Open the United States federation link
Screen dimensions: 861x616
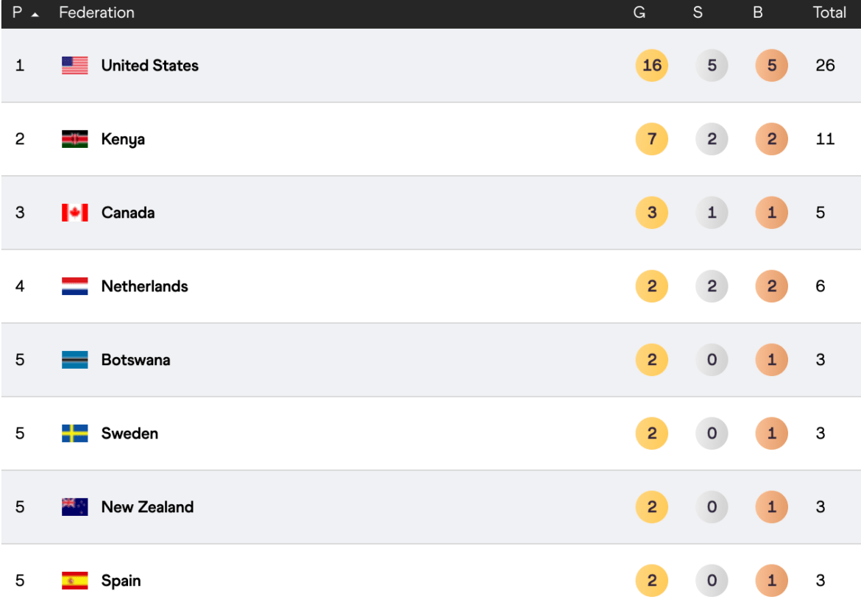point(149,66)
